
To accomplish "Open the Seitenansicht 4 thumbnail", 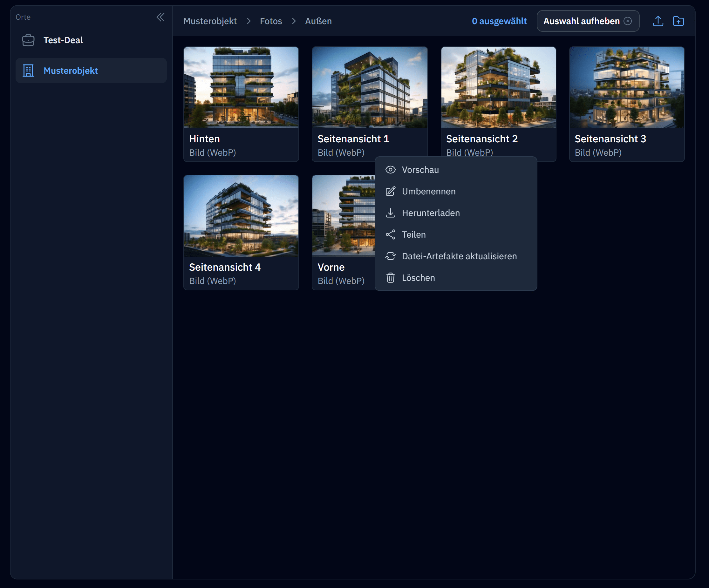I will [241, 216].
